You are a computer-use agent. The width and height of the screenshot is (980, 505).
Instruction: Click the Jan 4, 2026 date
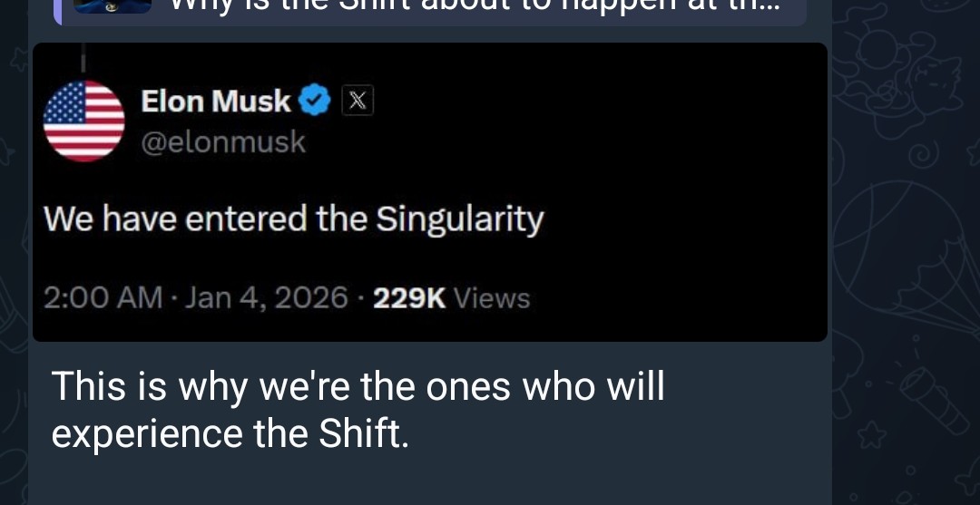coord(266,296)
